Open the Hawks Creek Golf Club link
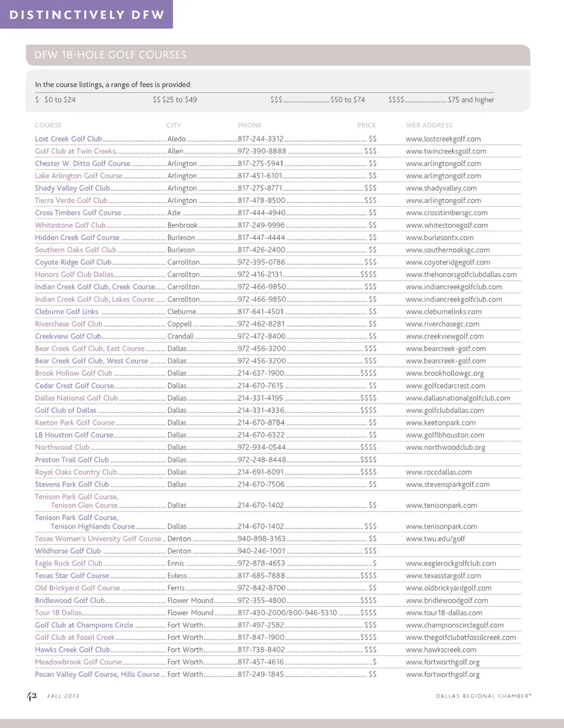This screenshot has height=728, width=564. 72,650
